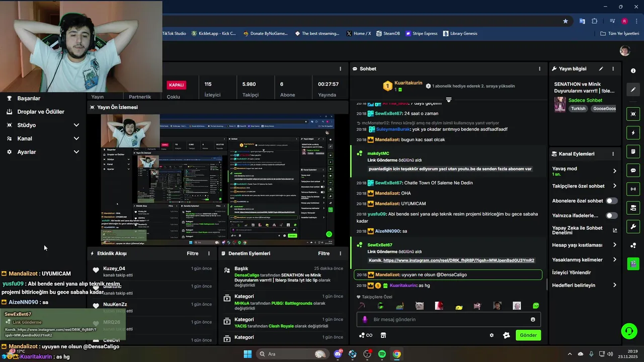The image size is (644, 362).
Task: Insert the green smiling emote in chat
Action: pos(536,306)
